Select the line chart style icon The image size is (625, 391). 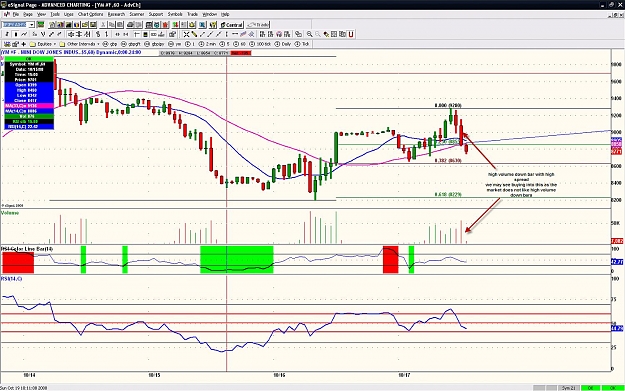[24, 34]
